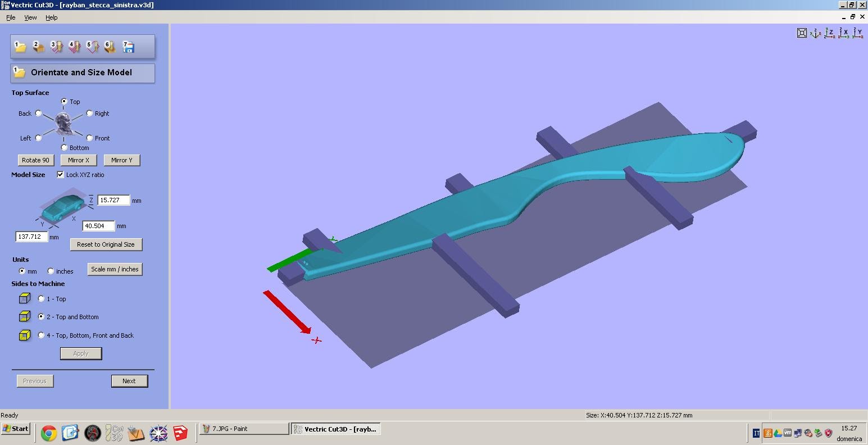Select Top as the top surface
This screenshot has height=445, width=868.
64,102
